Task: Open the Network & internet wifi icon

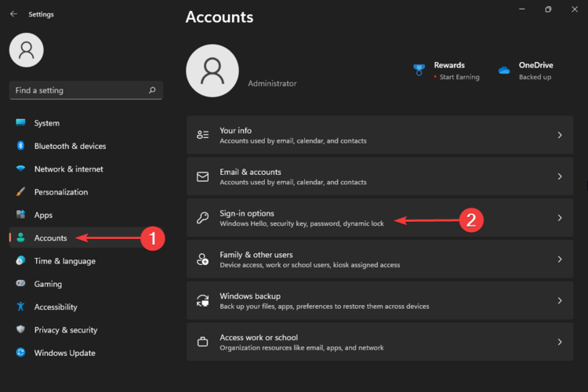Action: (x=20, y=169)
